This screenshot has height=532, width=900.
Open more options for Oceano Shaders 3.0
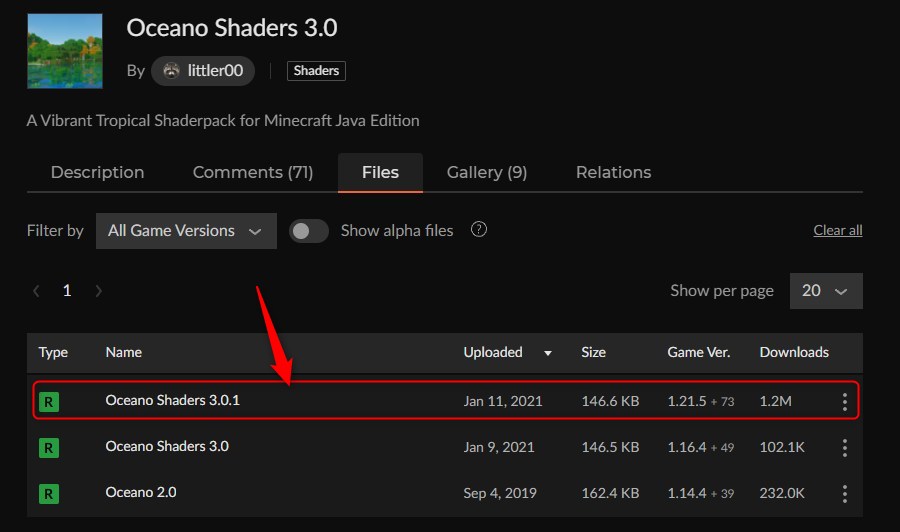pos(844,448)
